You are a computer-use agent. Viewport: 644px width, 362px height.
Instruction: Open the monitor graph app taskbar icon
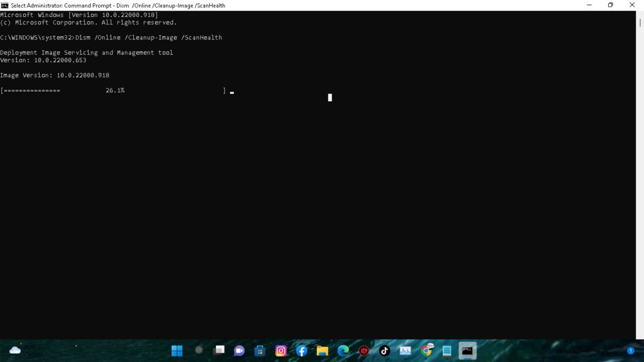point(406,351)
